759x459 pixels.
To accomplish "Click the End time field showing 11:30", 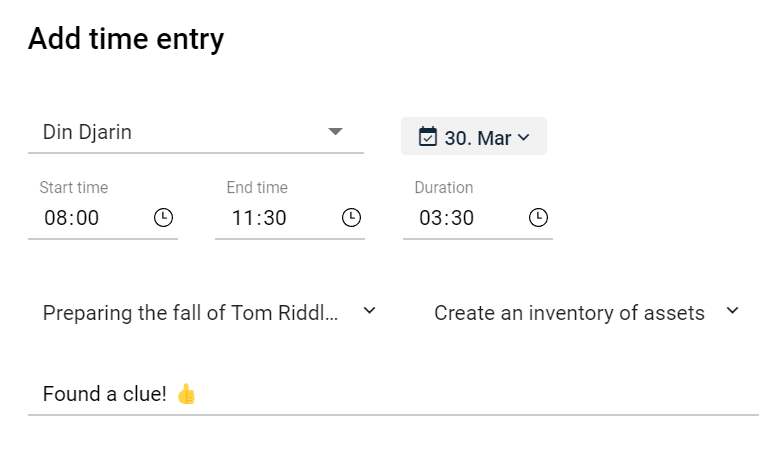I will tap(289, 218).
